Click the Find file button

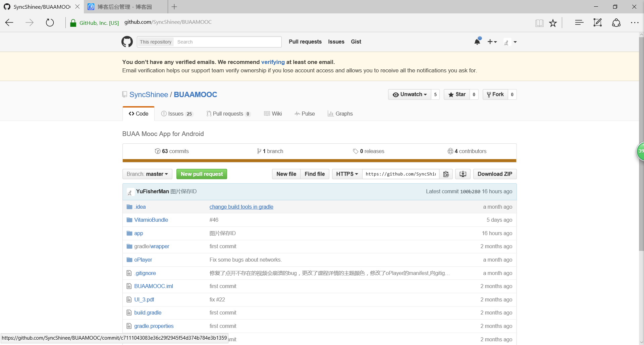[x=315, y=174]
